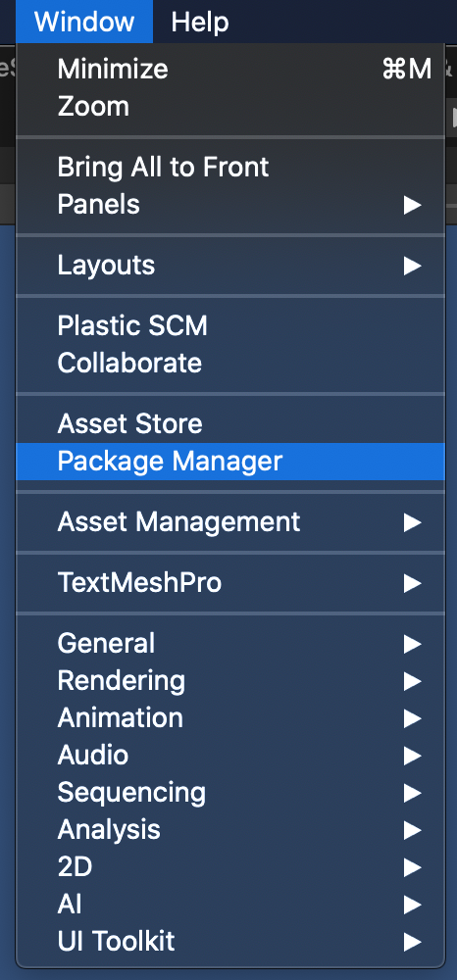Open the Rendering submenu
Viewport: 457px width, 980px height.
230,681
